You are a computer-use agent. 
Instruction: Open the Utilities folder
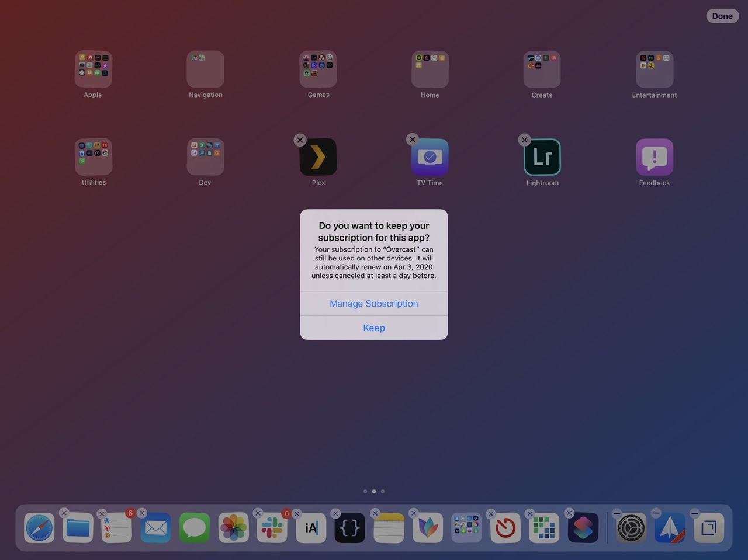point(93,156)
